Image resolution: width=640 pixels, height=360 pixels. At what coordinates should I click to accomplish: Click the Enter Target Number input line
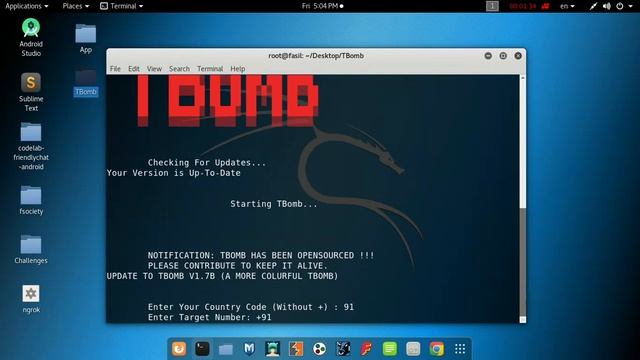coord(209,317)
